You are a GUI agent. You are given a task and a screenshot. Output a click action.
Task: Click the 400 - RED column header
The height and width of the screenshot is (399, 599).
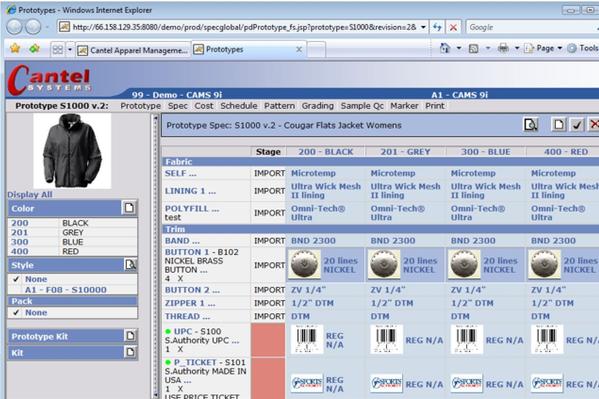[565, 152]
